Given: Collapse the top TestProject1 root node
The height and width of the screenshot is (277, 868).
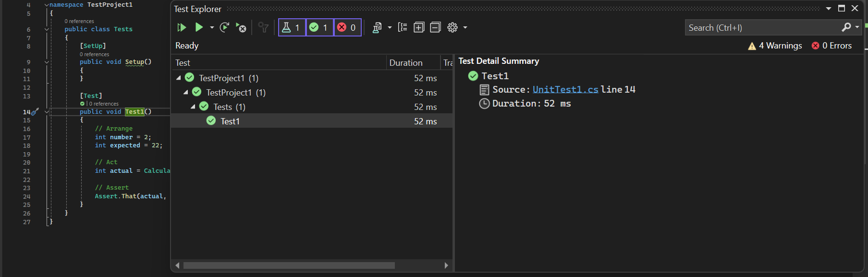Looking at the screenshot, I should click(x=179, y=78).
